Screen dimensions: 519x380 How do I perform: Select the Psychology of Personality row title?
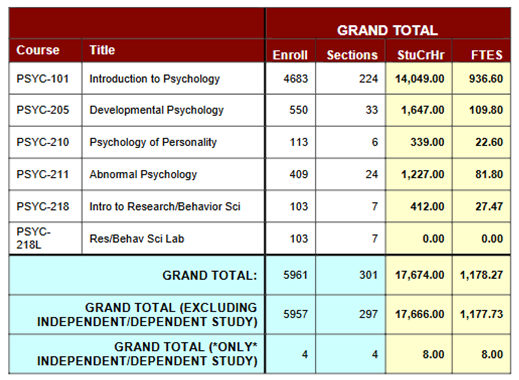153,142
